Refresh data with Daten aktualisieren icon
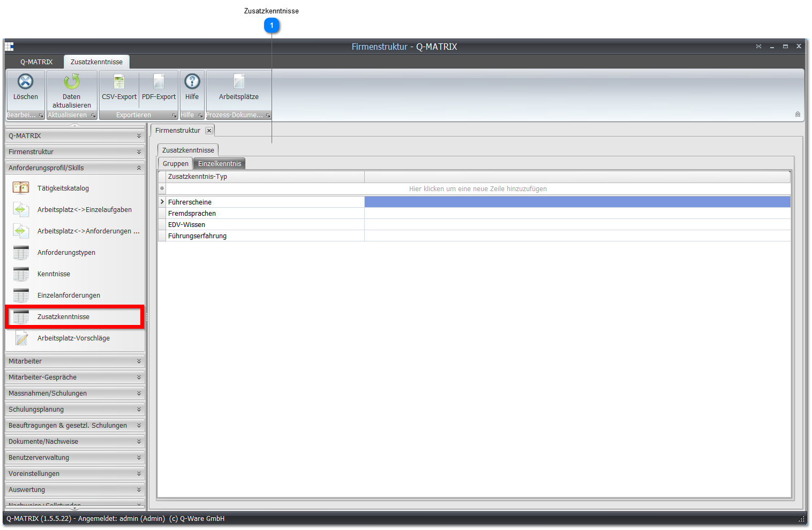This screenshot has width=812, height=530. click(x=71, y=81)
